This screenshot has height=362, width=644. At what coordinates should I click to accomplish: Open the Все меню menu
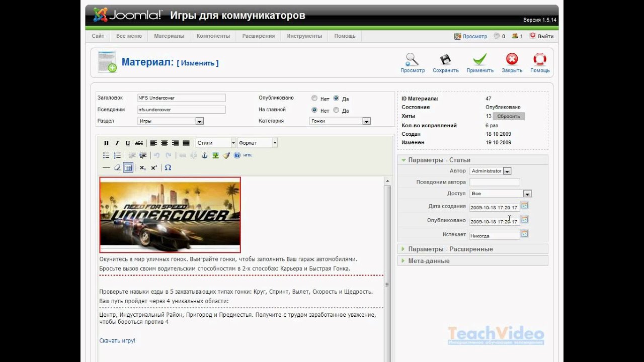129,36
